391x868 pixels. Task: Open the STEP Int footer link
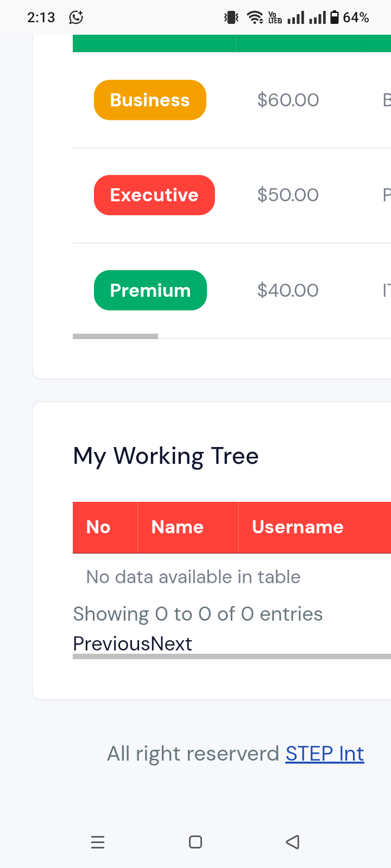click(x=325, y=754)
